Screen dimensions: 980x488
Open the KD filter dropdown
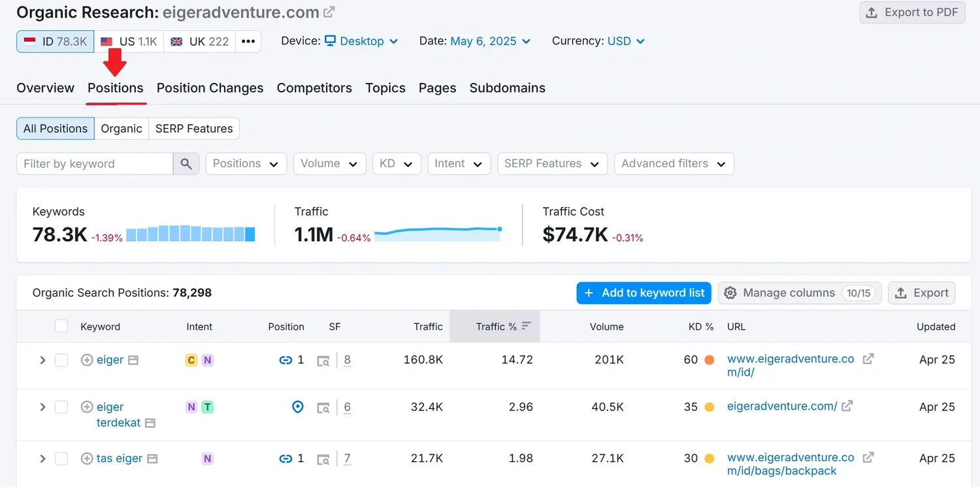click(397, 164)
